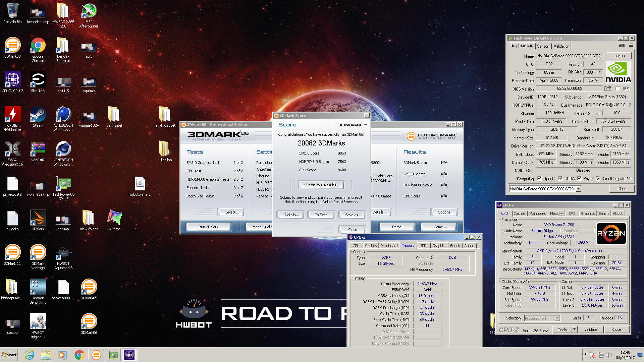The width and height of the screenshot is (644, 362).
Task: Show hidden icons in system tray
Action: 585,355
